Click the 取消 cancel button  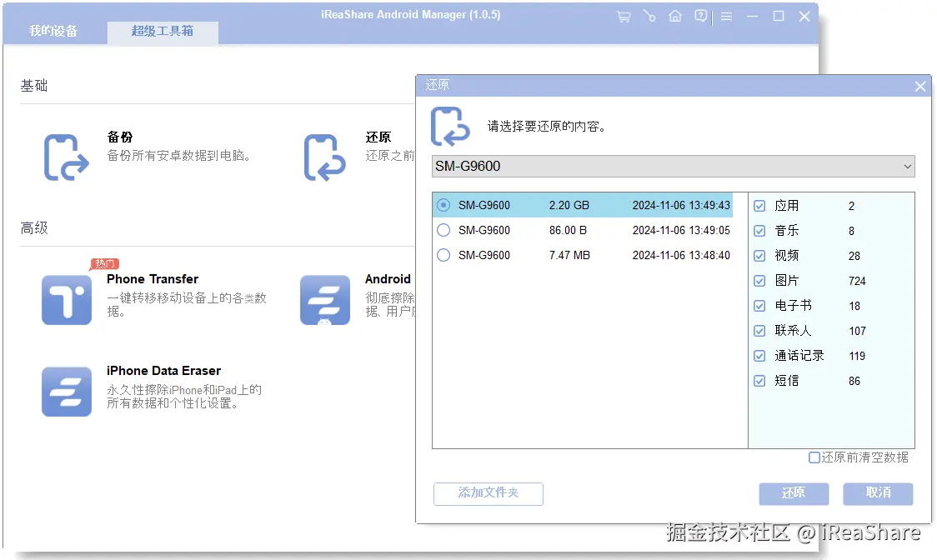(878, 493)
